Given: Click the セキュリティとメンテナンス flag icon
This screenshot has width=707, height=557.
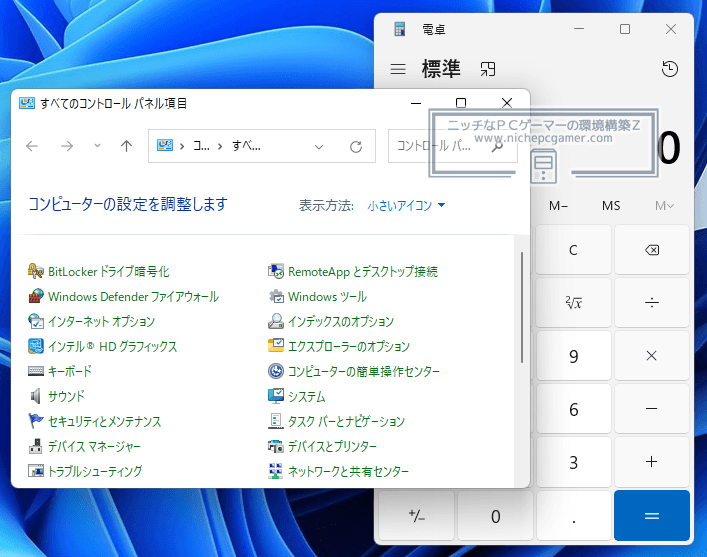Looking at the screenshot, I should click(x=36, y=421).
